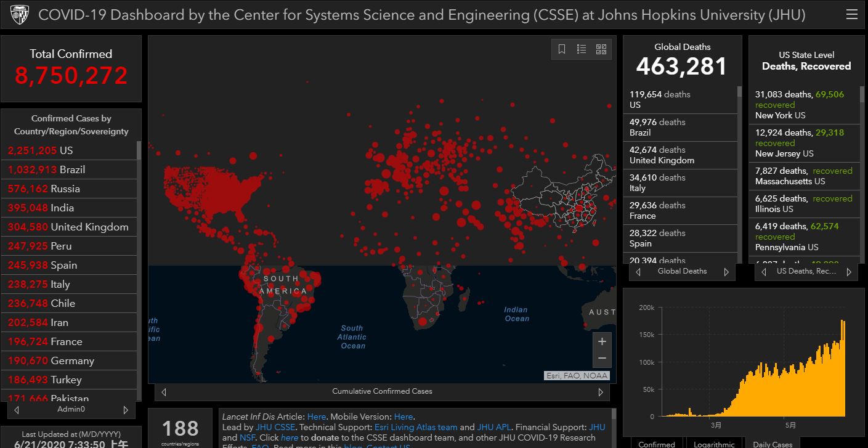Image resolution: width=868 pixels, height=448 pixels.
Task: Next Admin0 list via right arrow
Action: point(126,410)
